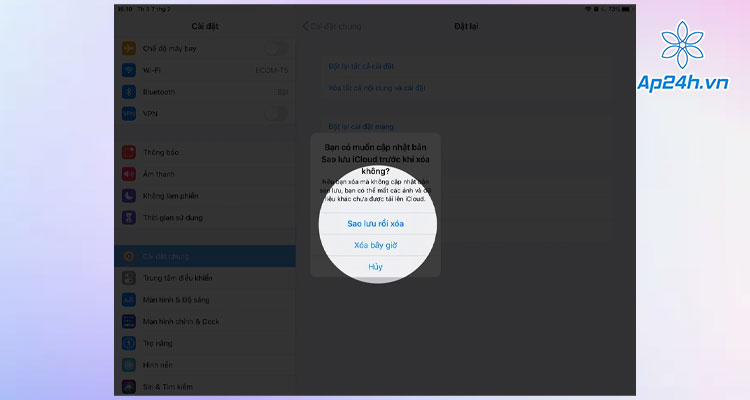
Task: Tap the airplane mode icon
Action: [x=129, y=48]
